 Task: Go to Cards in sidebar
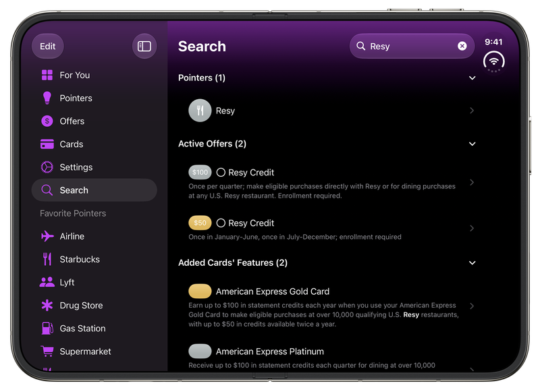tap(94, 144)
